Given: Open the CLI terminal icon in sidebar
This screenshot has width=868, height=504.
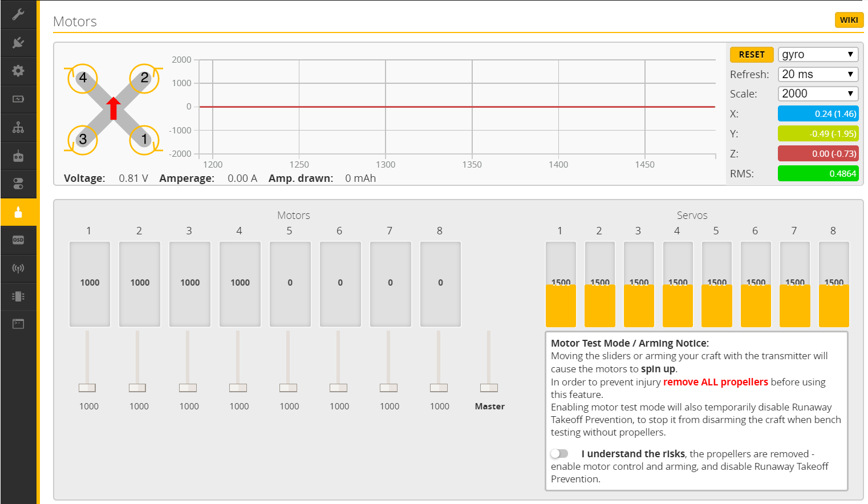Looking at the screenshot, I should coord(18,324).
